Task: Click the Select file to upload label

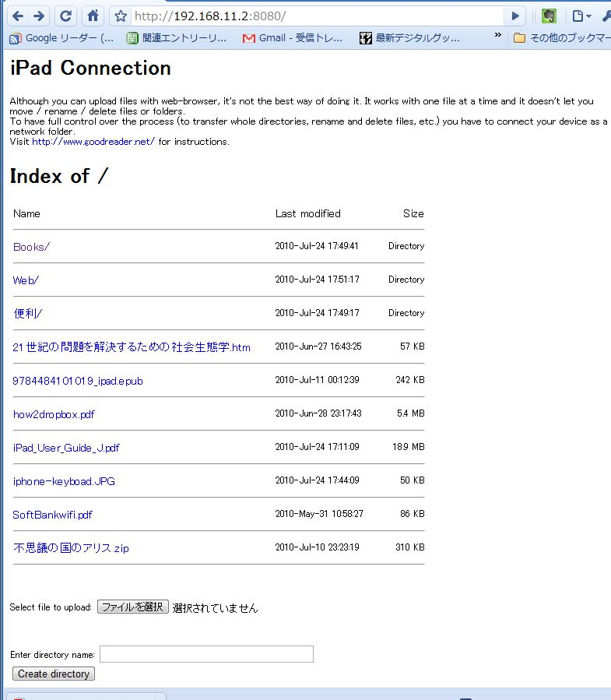Action: click(51, 607)
